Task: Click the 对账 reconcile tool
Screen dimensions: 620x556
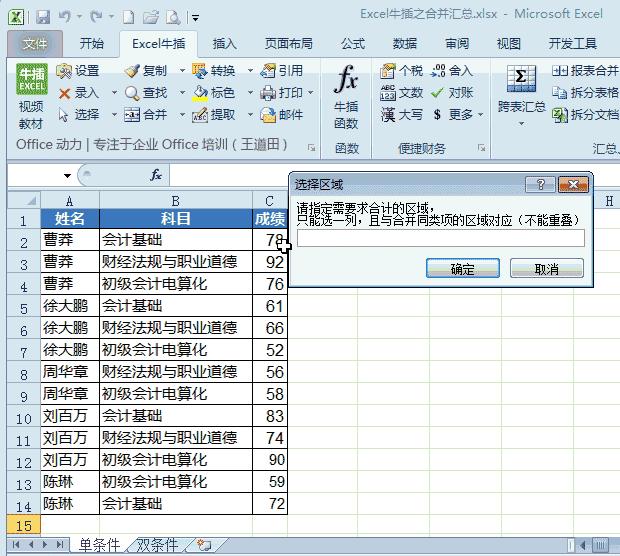Action: (x=452, y=93)
